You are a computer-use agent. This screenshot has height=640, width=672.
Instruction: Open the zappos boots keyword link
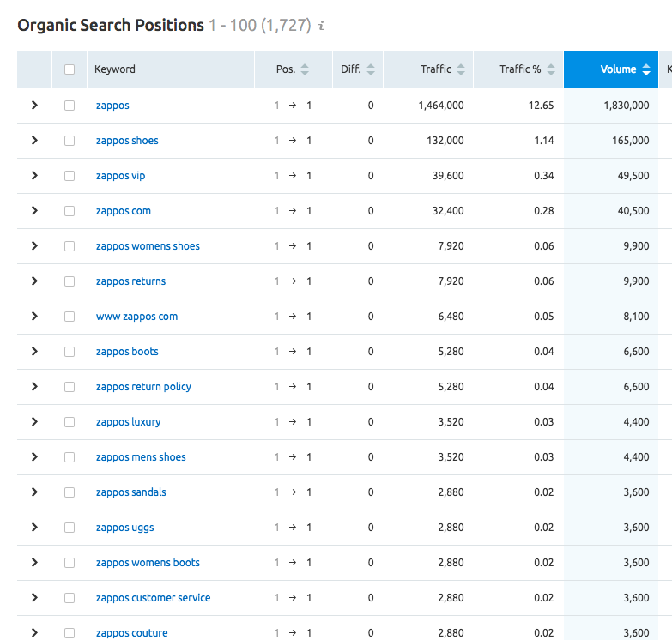[x=127, y=352]
